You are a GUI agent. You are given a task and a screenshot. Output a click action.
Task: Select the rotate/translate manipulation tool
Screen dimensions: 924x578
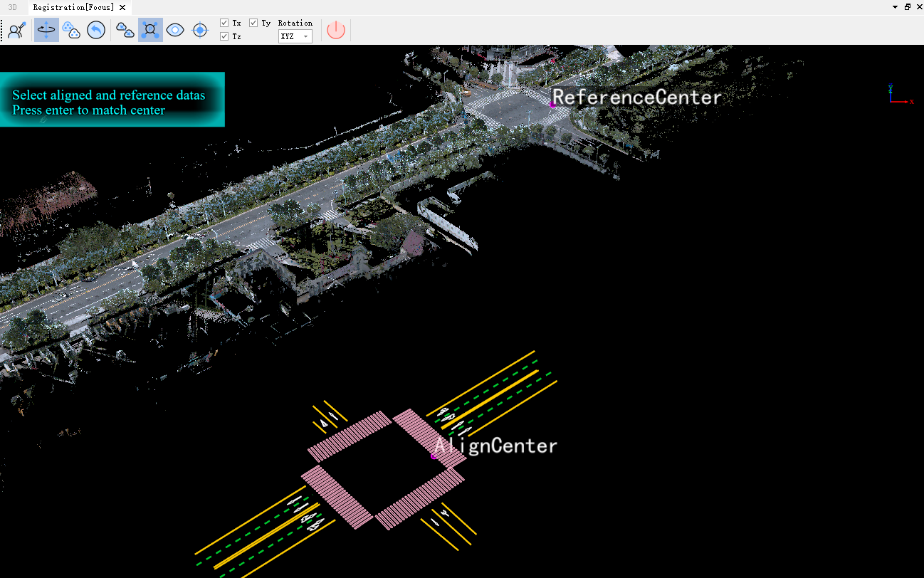pos(46,30)
